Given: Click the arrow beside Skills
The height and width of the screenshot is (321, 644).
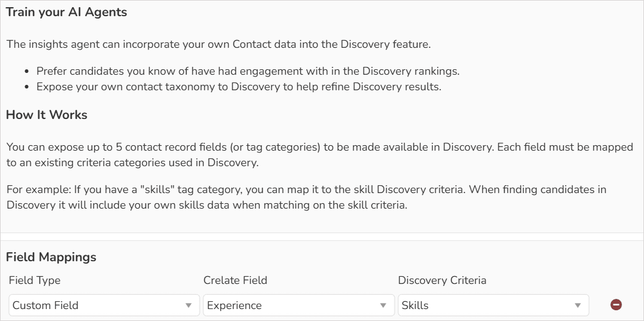Looking at the screenshot, I should (578, 305).
